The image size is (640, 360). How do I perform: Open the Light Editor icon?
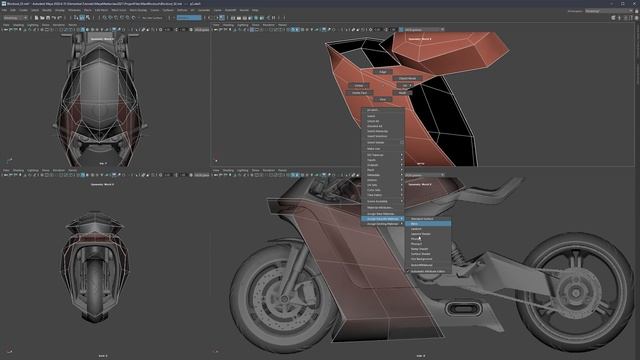pyautogui.click(x=268, y=18)
